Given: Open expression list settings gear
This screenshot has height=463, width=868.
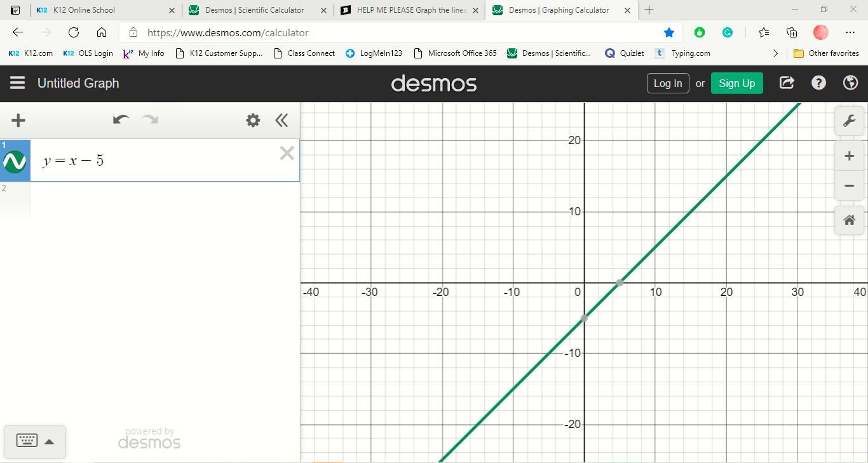Looking at the screenshot, I should (x=253, y=120).
